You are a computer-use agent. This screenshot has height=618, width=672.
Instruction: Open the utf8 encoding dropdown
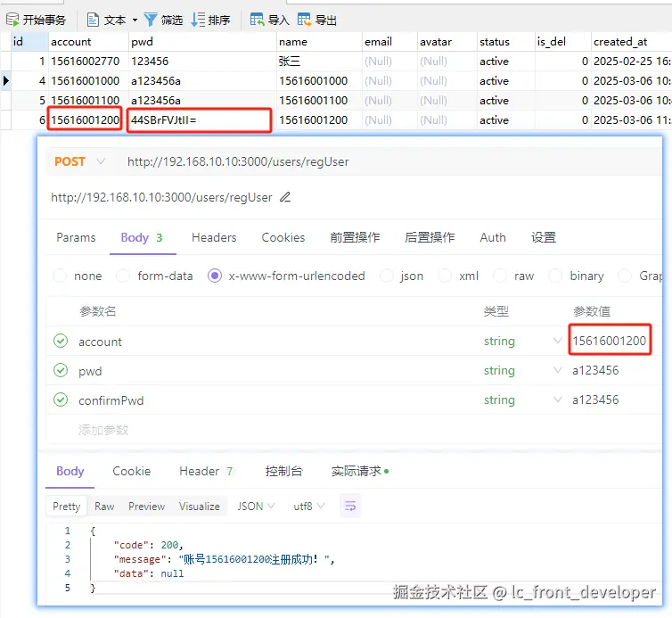coord(309,506)
